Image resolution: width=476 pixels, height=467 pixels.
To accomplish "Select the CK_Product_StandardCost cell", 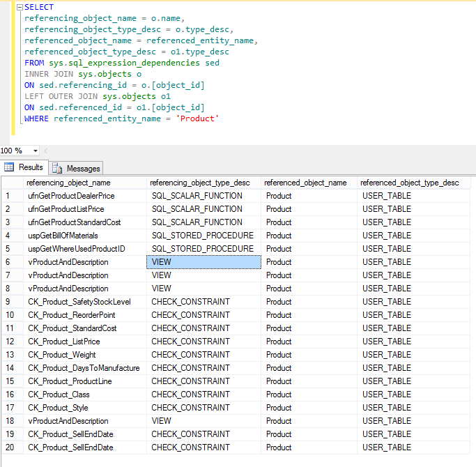I will (85, 328).
